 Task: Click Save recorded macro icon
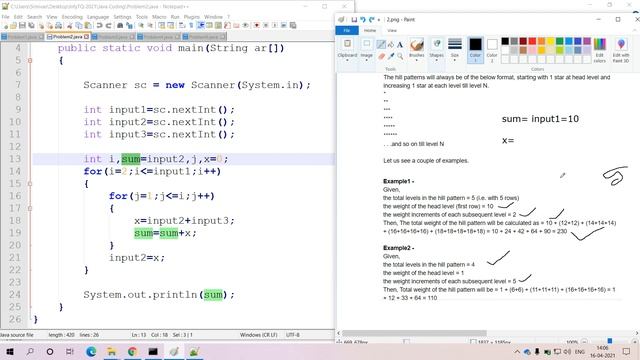point(293,25)
